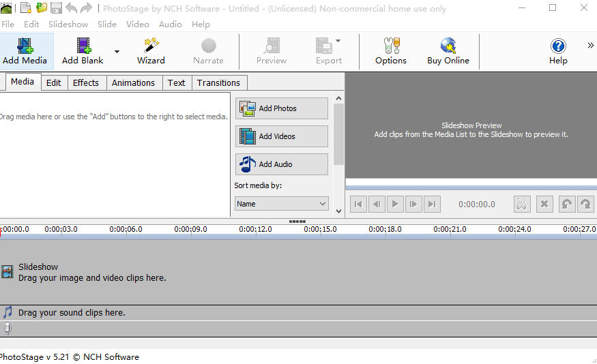597x364 pixels.
Task: Click the preview seek bar under the preview
Action: (471, 187)
